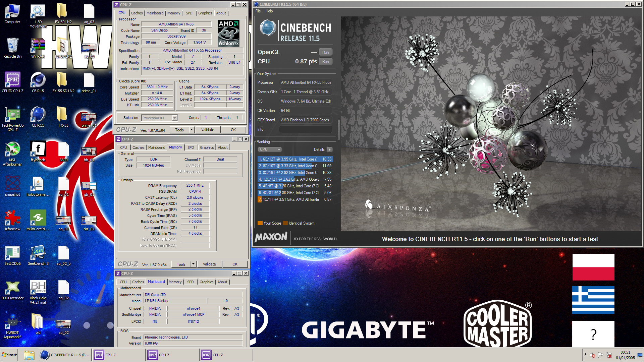The image size is (644, 362).
Task: Open the Recycle Bin desktop icon
Action: [x=12, y=48]
